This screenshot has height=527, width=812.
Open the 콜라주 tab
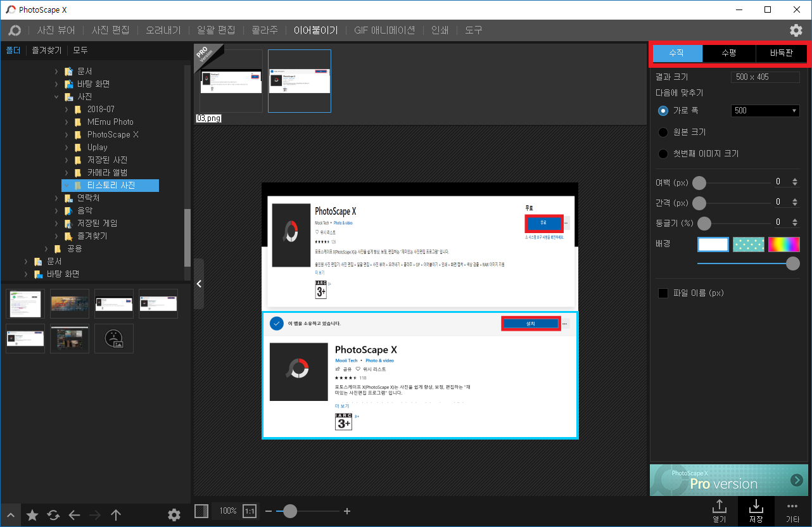(x=265, y=30)
